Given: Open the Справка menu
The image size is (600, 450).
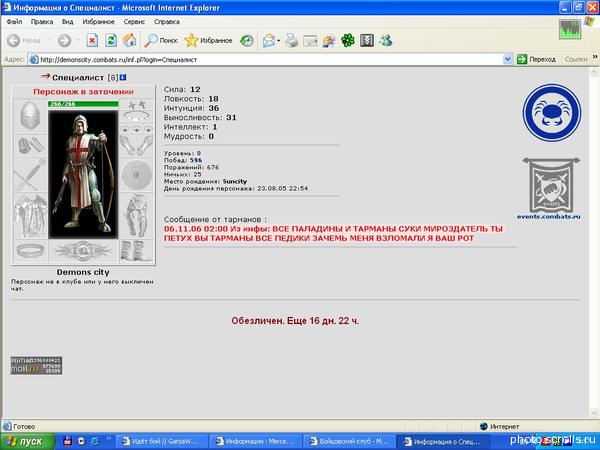Looking at the screenshot, I should pos(167,22).
